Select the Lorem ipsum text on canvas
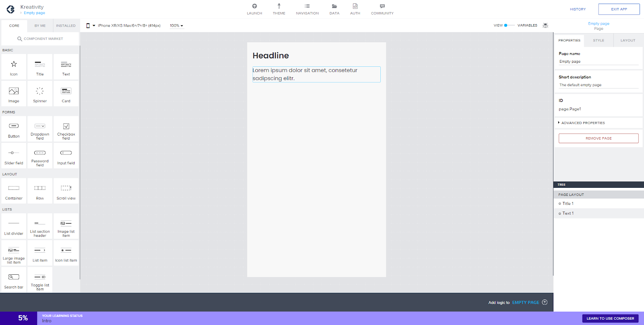 coord(316,74)
